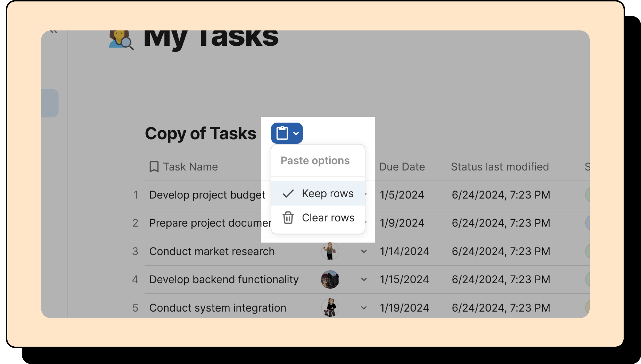Expand the paste options chevron arrow

(x=296, y=133)
